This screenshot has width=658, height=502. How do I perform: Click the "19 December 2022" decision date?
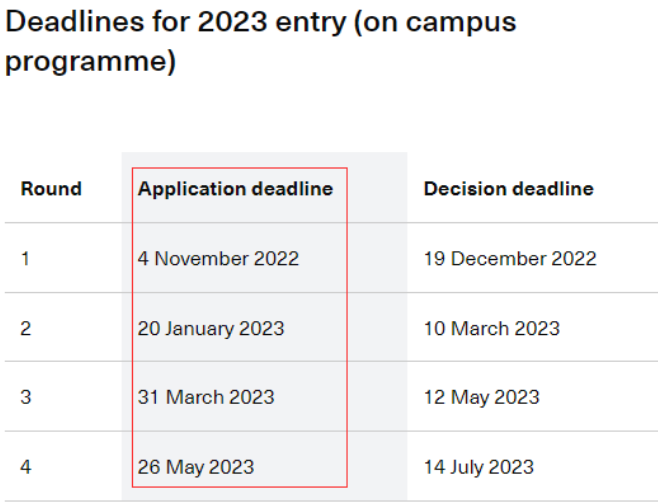coord(509,258)
